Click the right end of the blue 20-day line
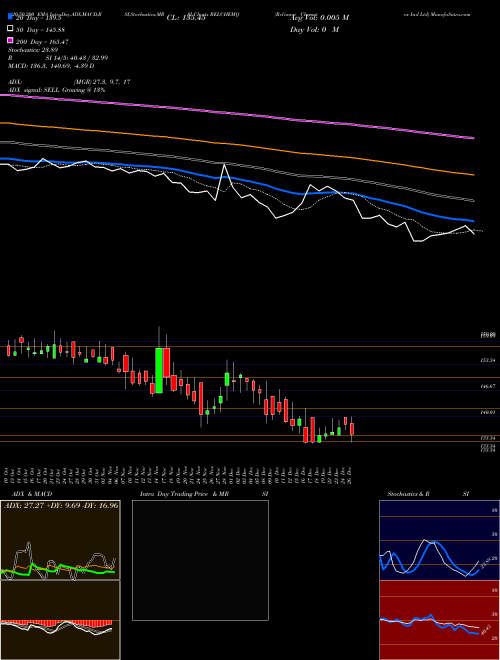 [x=473, y=221]
